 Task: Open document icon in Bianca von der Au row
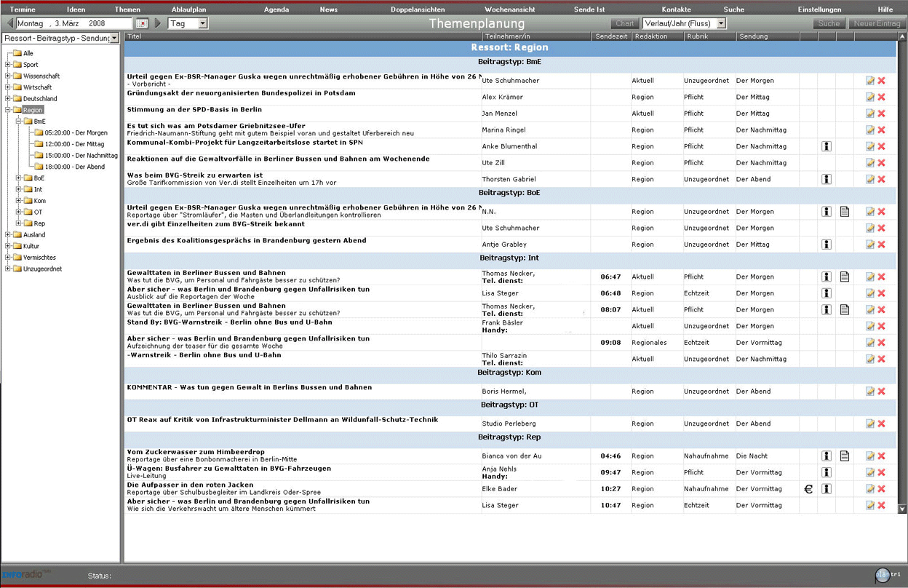click(x=845, y=456)
